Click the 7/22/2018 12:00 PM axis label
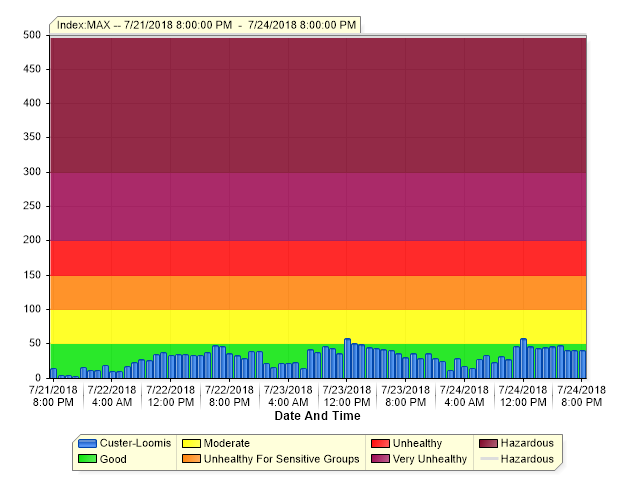 point(171,396)
